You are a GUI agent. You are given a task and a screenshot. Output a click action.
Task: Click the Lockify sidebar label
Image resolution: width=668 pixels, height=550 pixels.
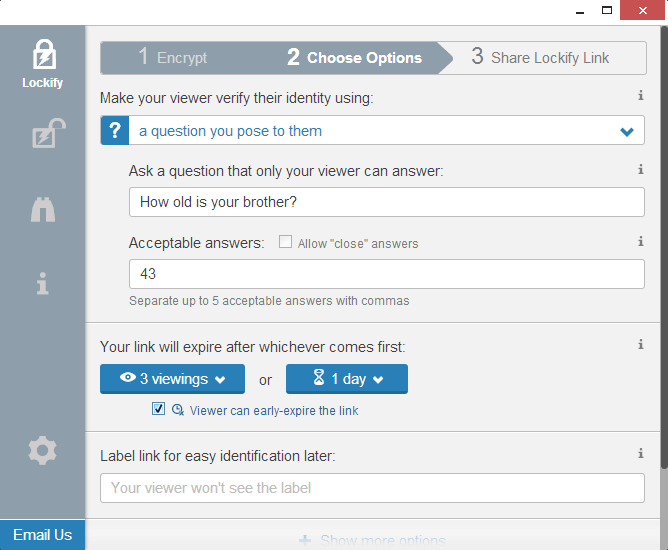pos(43,83)
